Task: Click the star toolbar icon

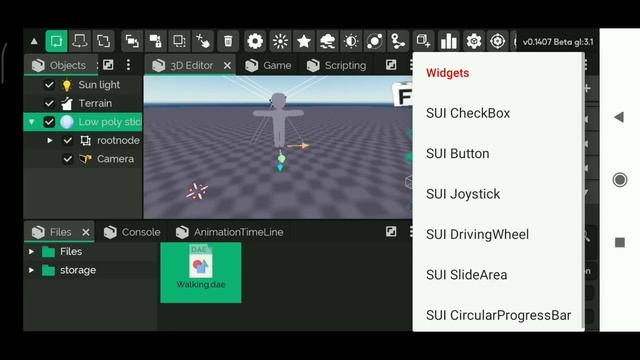Action: click(x=304, y=41)
